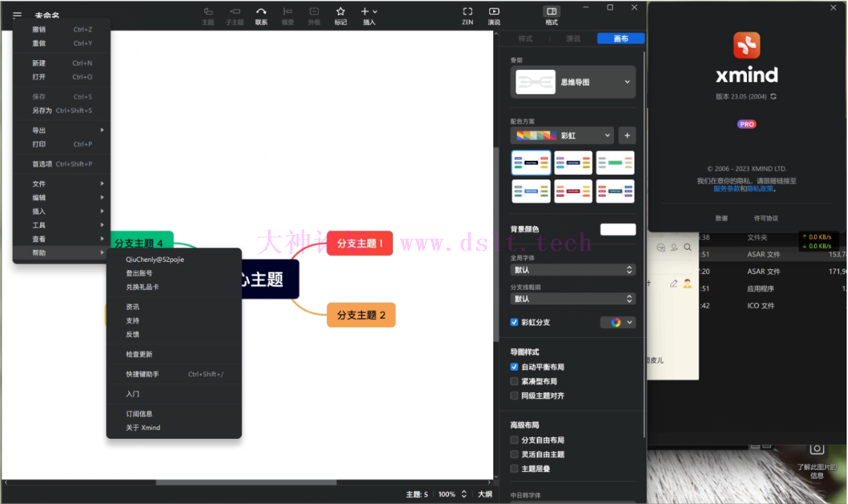Viewport: 848px width, 504px height.
Task: Select the 联系 relationship tool
Action: pyautogui.click(x=261, y=12)
